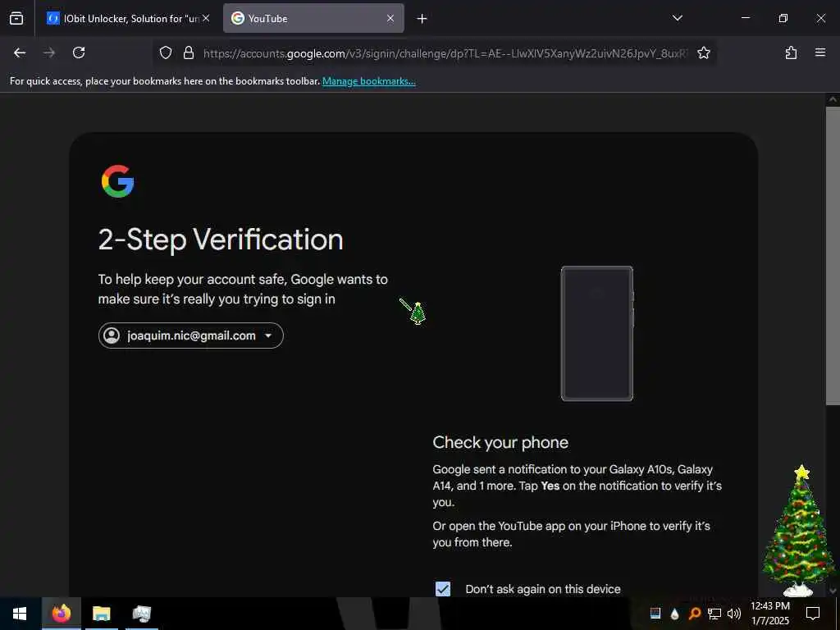Close the YouTube tab
The width and height of the screenshot is (840, 630).
(x=390, y=18)
